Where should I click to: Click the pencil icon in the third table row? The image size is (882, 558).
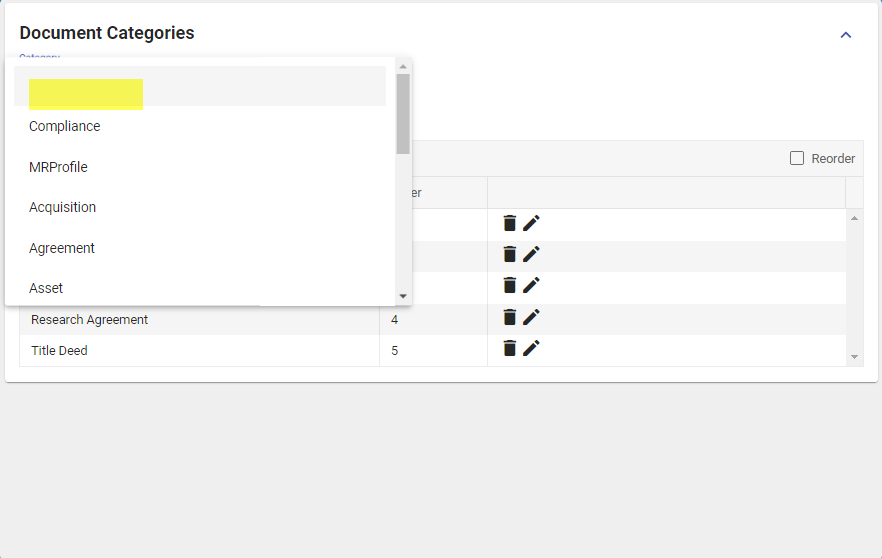point(531,286)
